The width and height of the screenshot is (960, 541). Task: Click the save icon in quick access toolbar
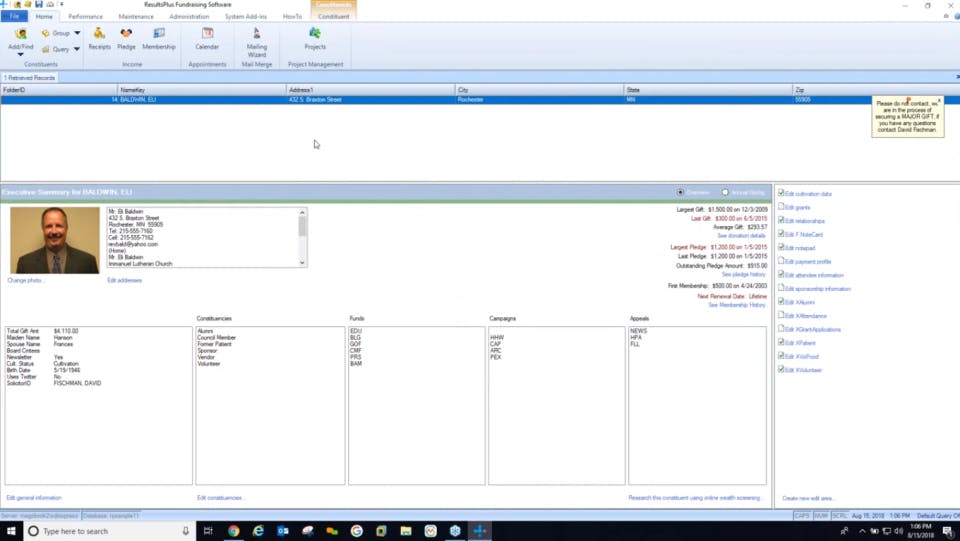(39, 4)
